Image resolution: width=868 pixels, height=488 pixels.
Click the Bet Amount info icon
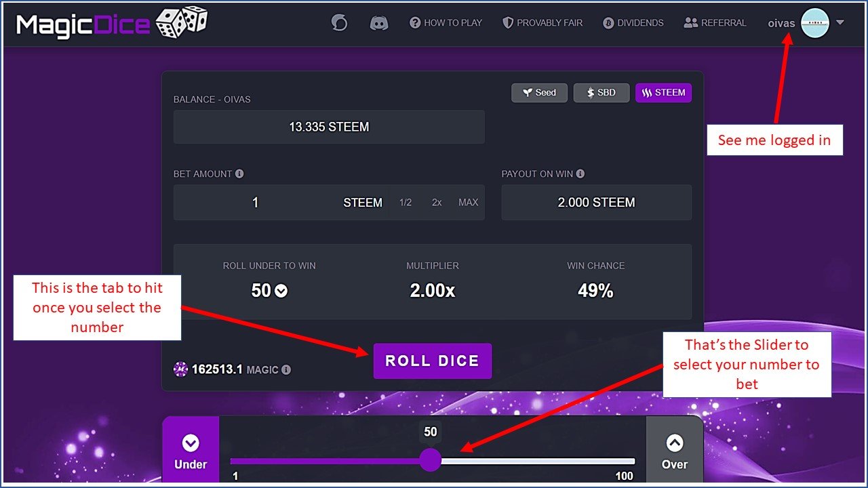tap(239, 174)
